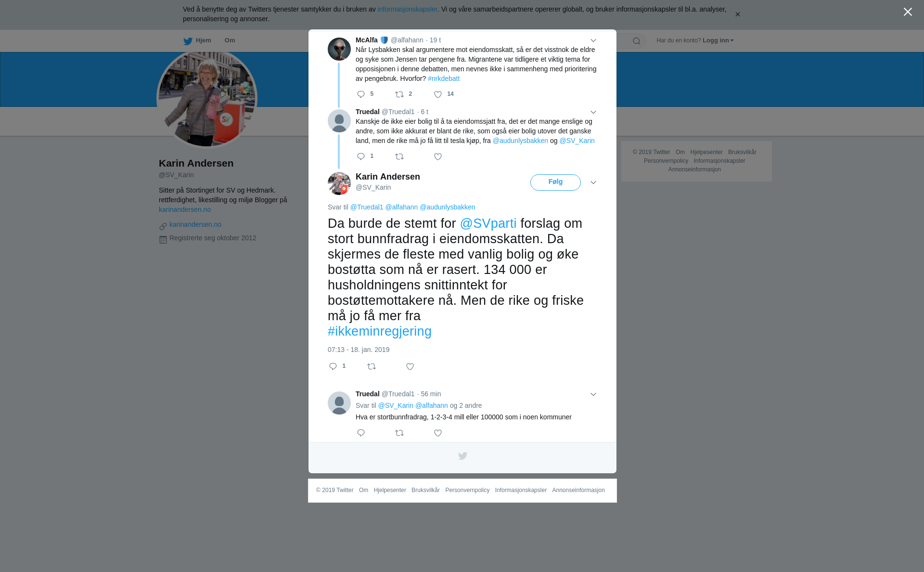Expand options chevron next to Følg

click(x=593, y=182)
